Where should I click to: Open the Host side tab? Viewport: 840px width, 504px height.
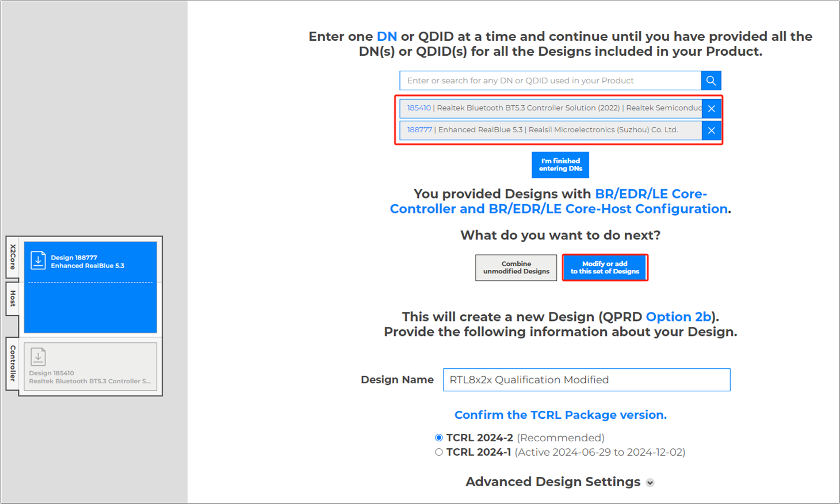point(13,298)
